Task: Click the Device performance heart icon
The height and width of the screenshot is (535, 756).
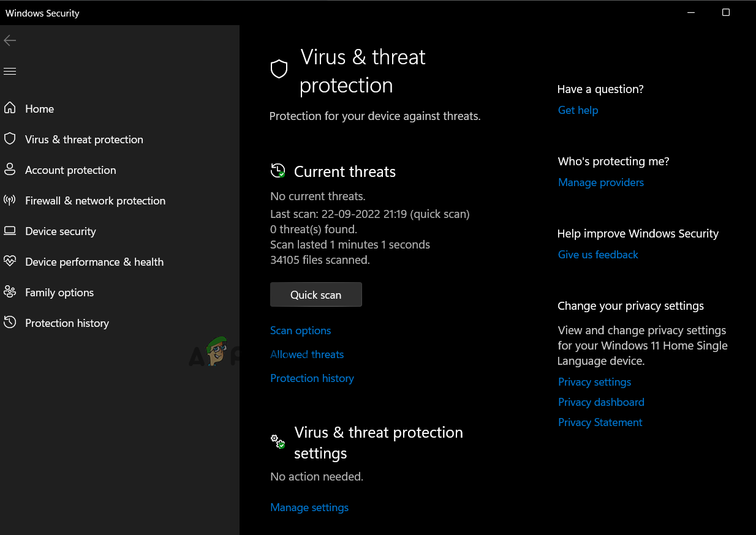Action: click(10, 261)
